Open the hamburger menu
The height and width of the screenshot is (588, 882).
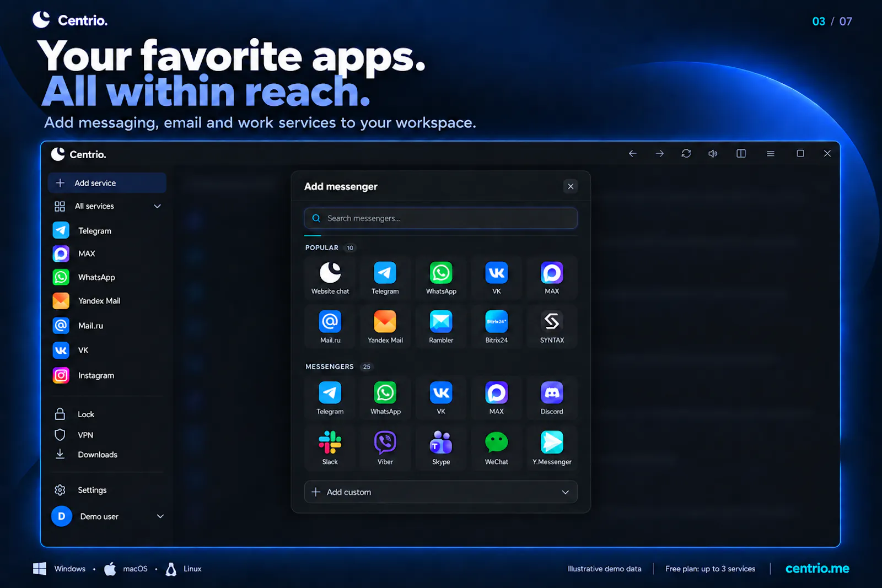[x=771, y=154]
